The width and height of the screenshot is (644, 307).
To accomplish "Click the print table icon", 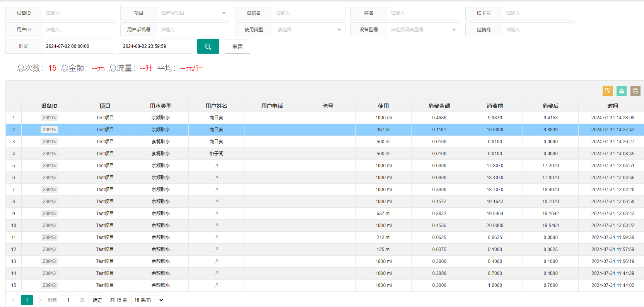I will coord(635,91).
